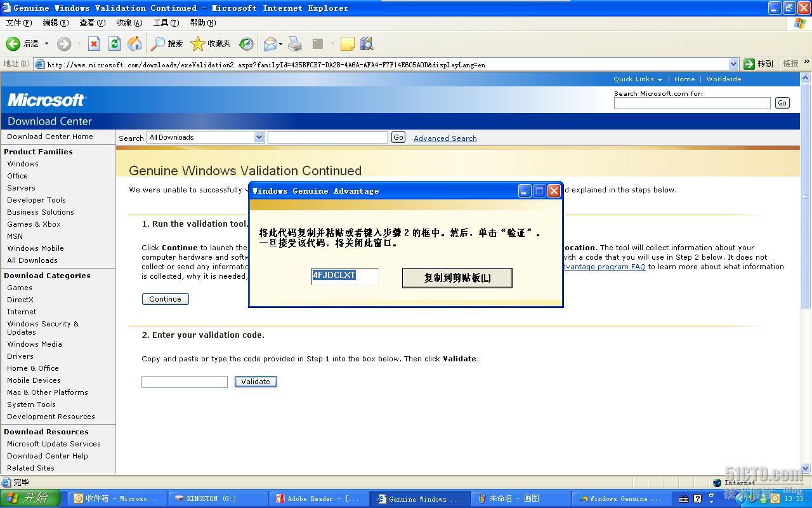Image resolution: width=812 pixels, height=508 pixels.
Task: Open the 帮助(H) menu
Action: click(203, 23)
